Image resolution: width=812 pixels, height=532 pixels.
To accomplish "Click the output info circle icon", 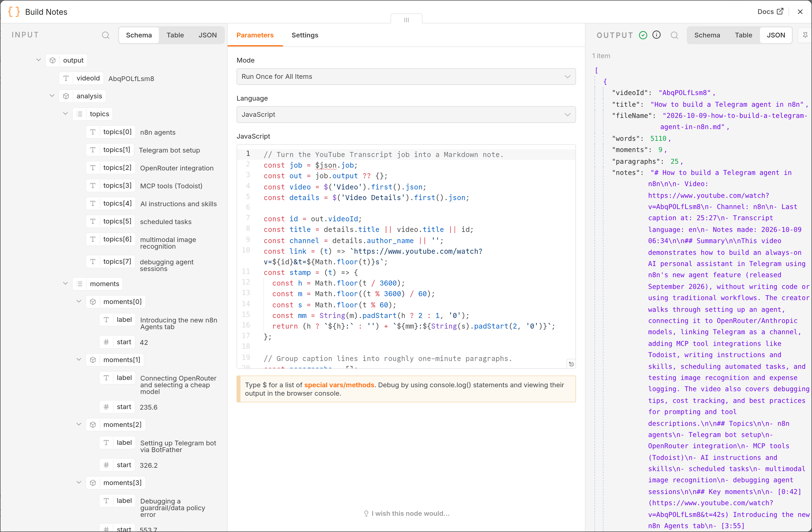I will pos(657,35).
